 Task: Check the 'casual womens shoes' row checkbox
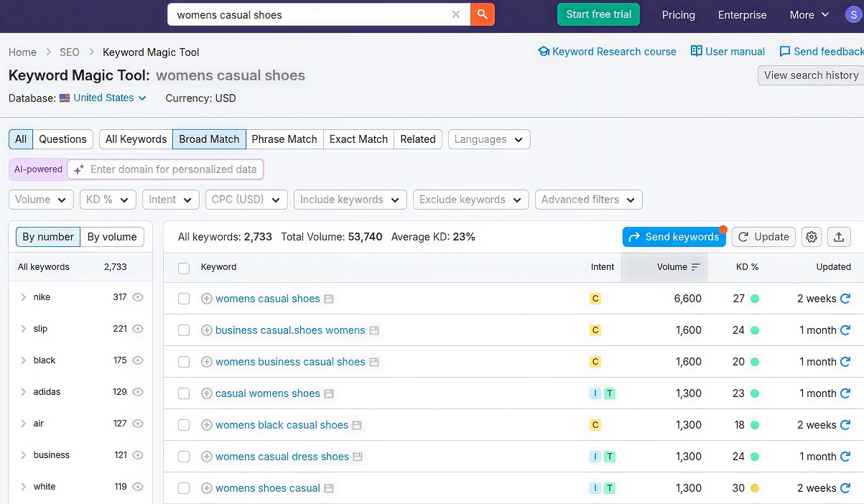click(184, 393)
